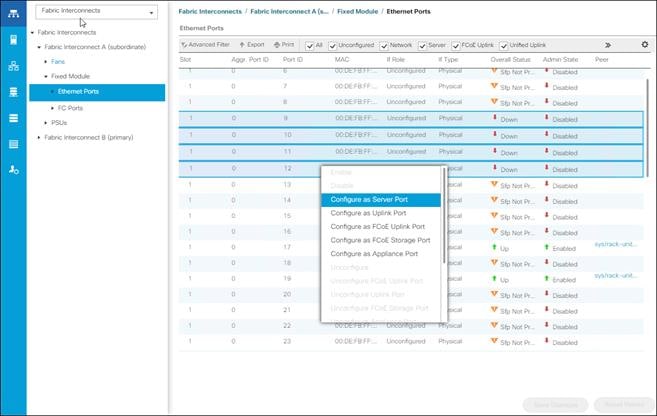Collapse Fabric Interconnect A (subordinate) node
Image resolution: width=657 pixels, height=416 pixels.
tap(39, 47)
